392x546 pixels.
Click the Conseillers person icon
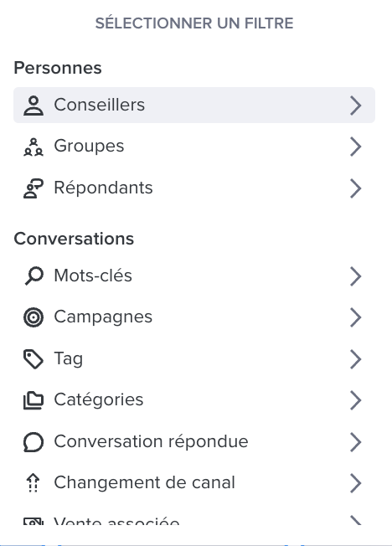coord(34,106)
